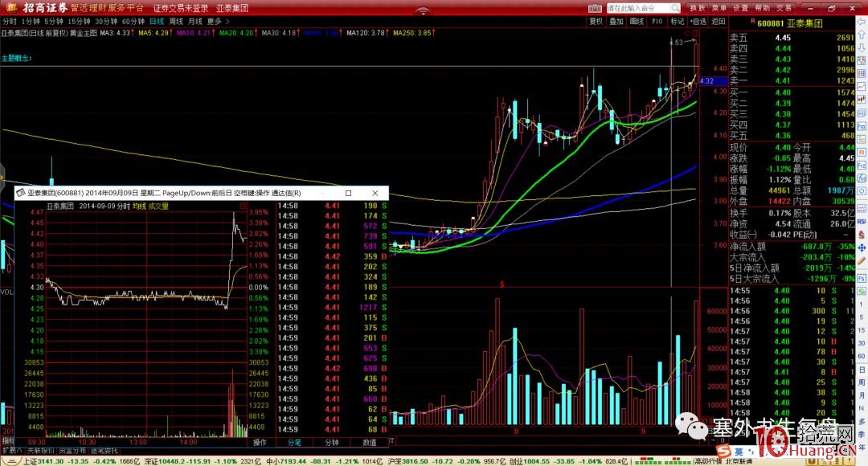Close the intraday popup window
868x466 pixels.
pos(375,193)
